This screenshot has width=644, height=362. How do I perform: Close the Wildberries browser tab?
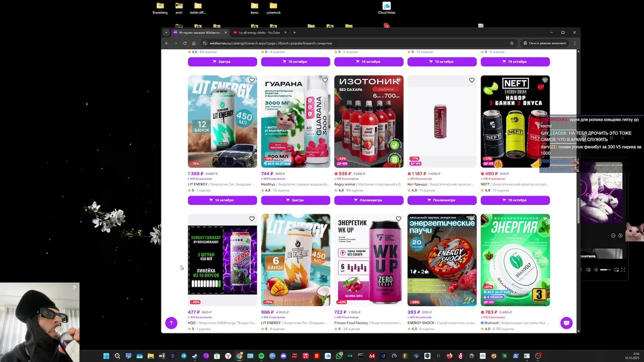(225, 32)
